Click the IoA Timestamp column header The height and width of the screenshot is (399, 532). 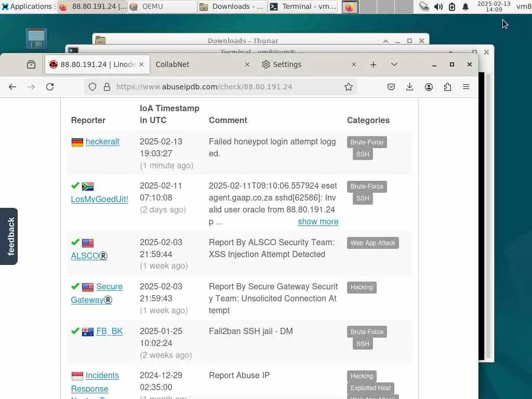(x=170, y=114)
